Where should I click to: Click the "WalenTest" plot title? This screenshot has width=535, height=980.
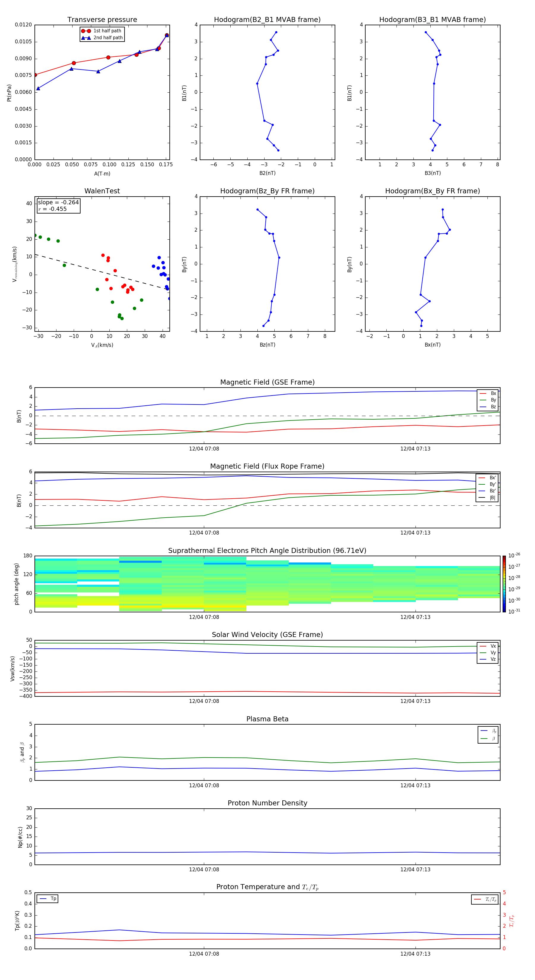pyautogui.click(x=102, y=191)
